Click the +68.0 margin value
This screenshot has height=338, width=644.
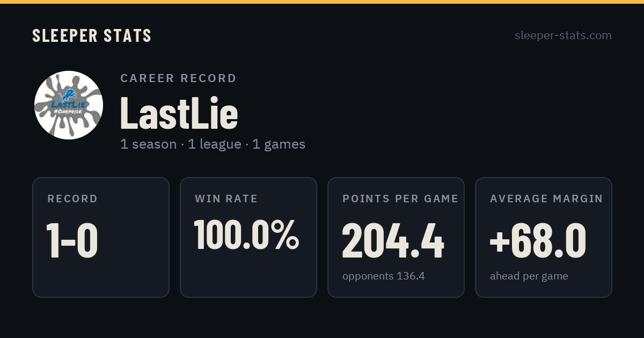pyautogui.click(x=538, y=241)
